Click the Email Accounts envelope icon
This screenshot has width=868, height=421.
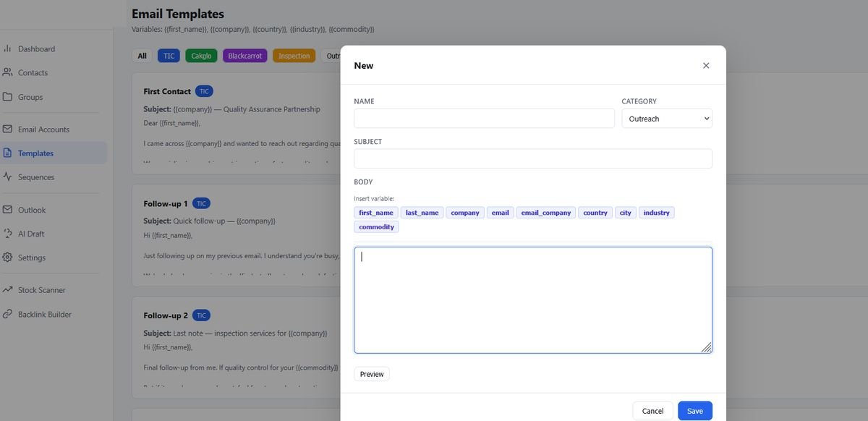(7, 129)
